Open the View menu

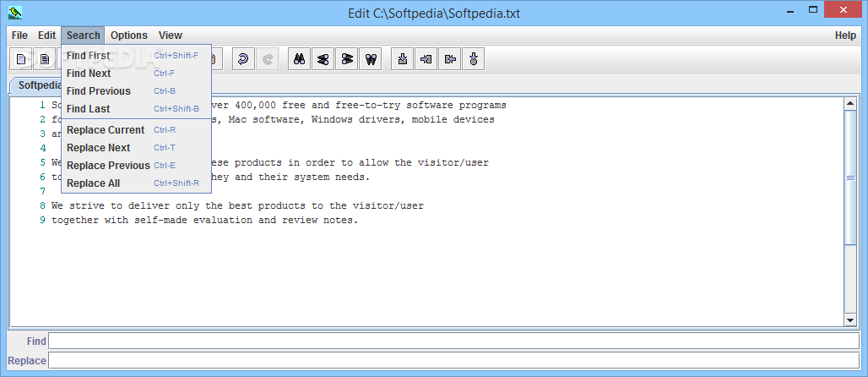click(x=171, y=36)
